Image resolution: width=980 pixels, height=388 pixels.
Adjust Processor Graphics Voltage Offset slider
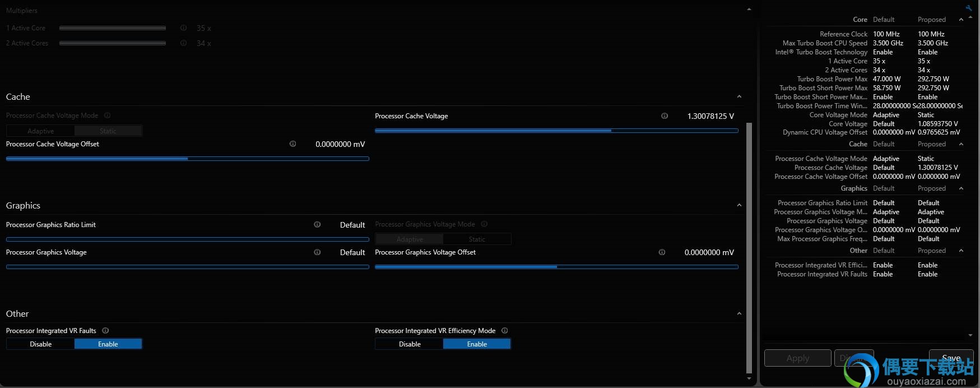556,267
